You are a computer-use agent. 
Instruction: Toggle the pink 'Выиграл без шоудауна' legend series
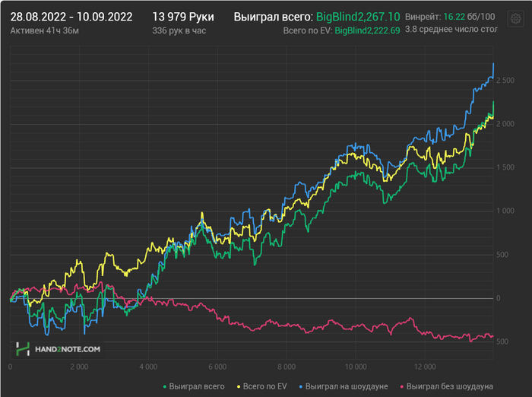[x=447, y=386]
